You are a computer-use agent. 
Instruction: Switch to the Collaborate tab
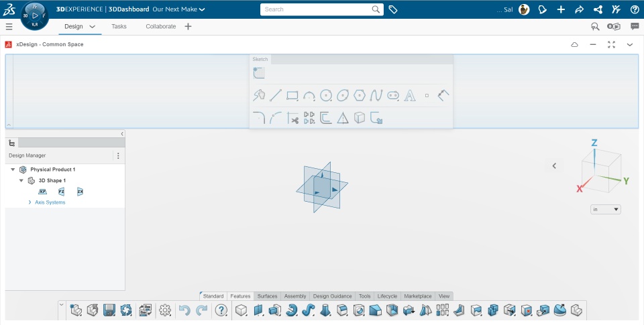160,26
